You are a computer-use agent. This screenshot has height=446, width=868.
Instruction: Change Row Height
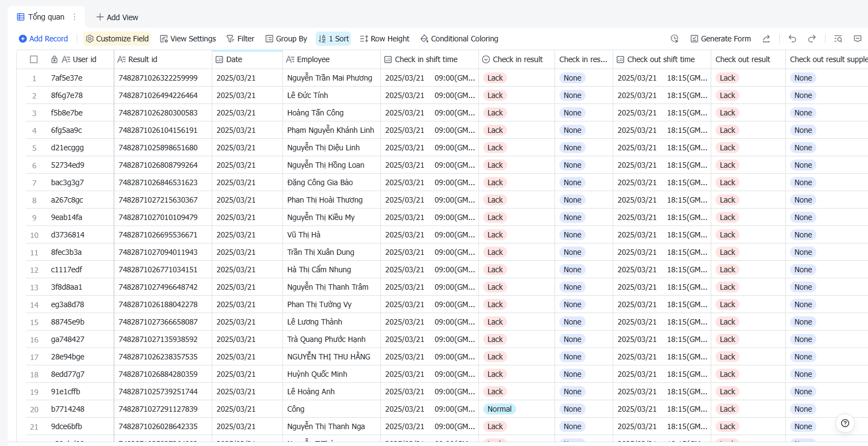tap(385, 39)
